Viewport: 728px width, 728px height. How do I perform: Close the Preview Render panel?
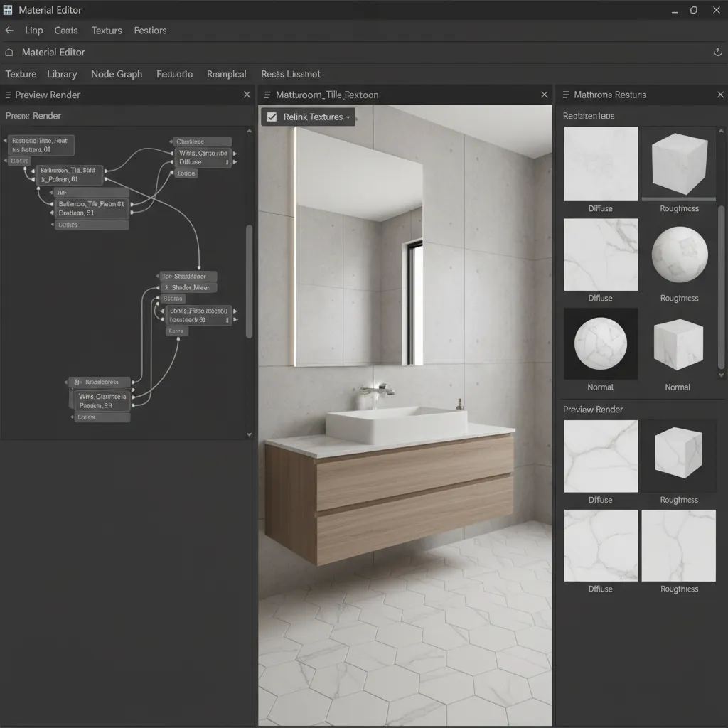247,94
